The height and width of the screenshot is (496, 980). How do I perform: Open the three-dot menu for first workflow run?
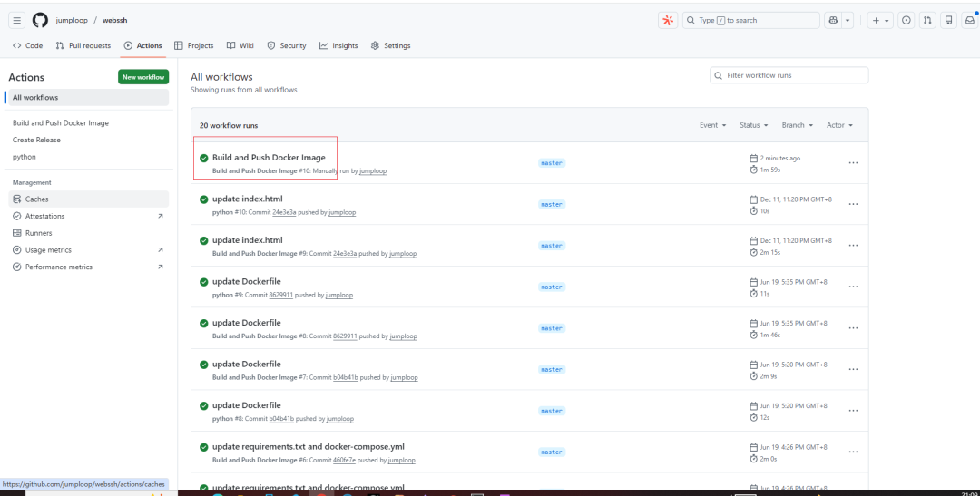(853, 163)
